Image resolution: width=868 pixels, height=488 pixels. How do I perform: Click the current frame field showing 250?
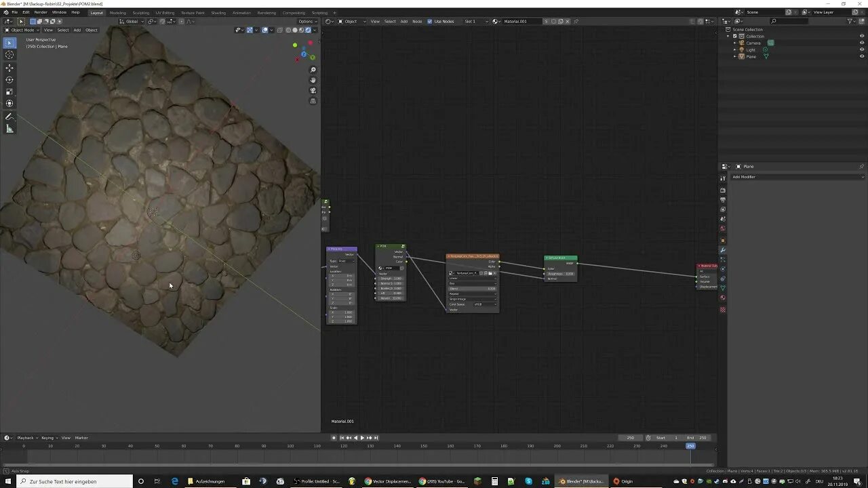(x=631, y=438)
